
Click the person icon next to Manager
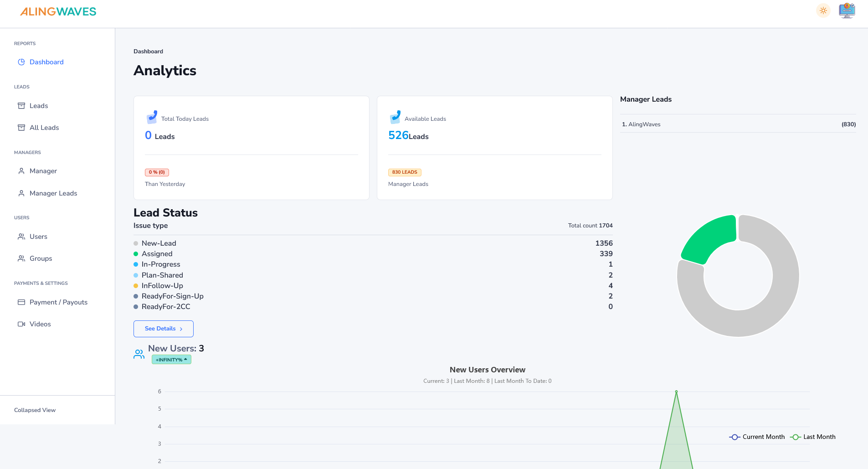tap(21, 171)
